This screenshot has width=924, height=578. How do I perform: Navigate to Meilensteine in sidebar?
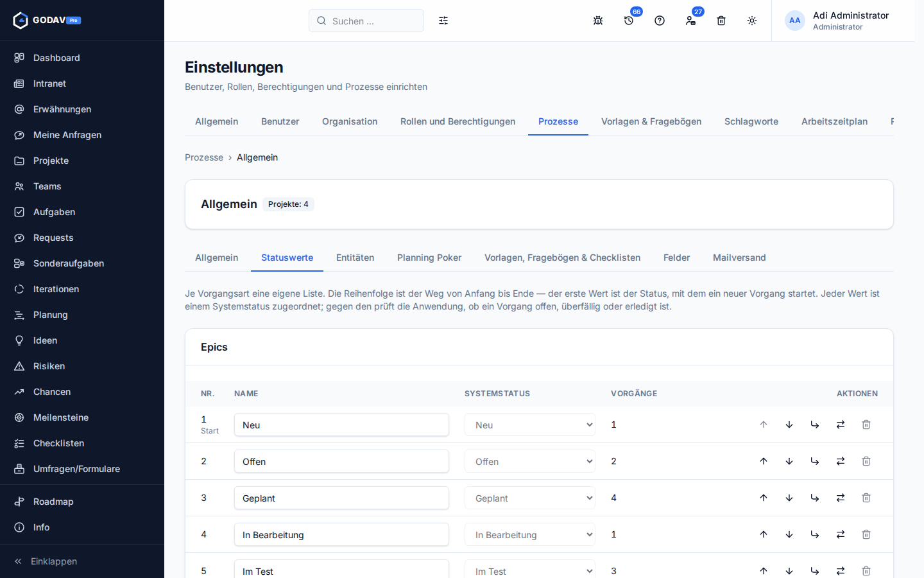click(82, 417)
